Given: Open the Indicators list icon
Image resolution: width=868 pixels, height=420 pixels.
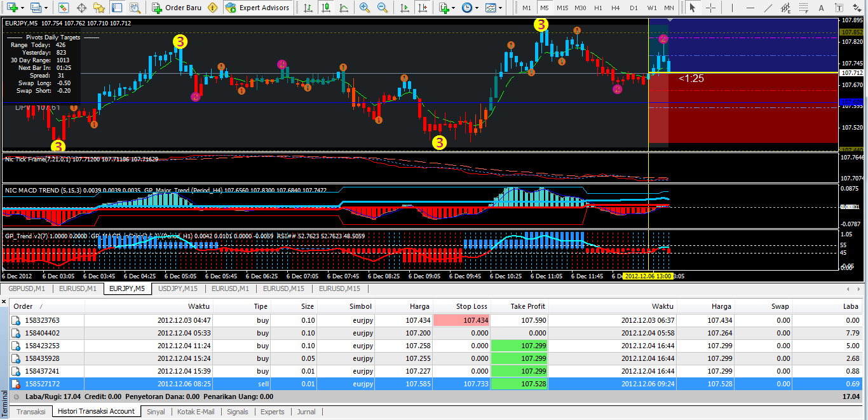Looking at the screenshot, I should click(444, 8).
